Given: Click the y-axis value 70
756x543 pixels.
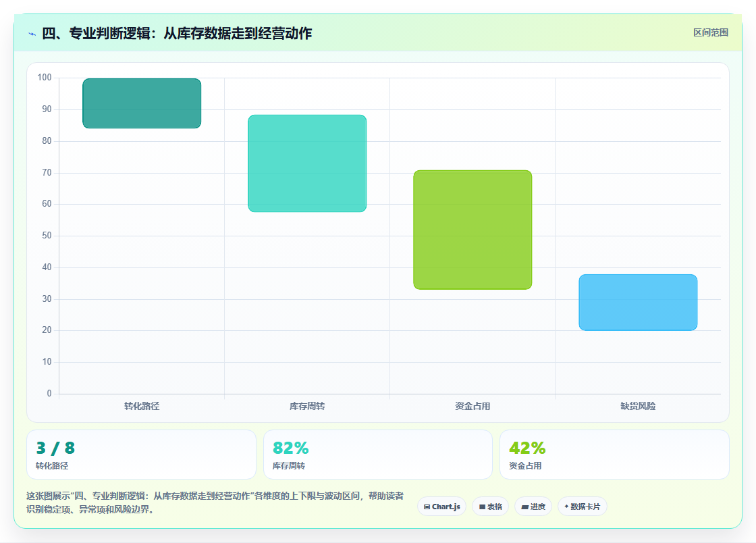Looking at the screenshot, I should 47,173.
